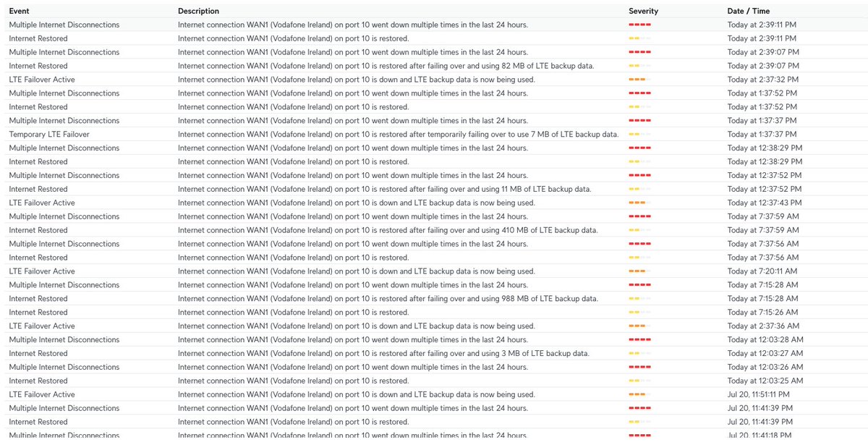Click the red severity indicator in the 7:37:56 AM Multiple Internet Disconnections row

coord(639,245)
